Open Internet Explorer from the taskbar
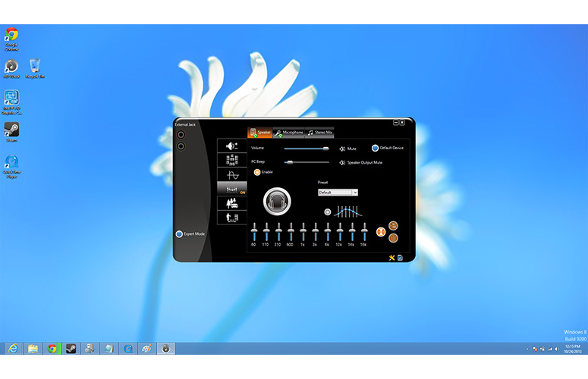This screenshot has height=379, width=588. pos(14,349)
